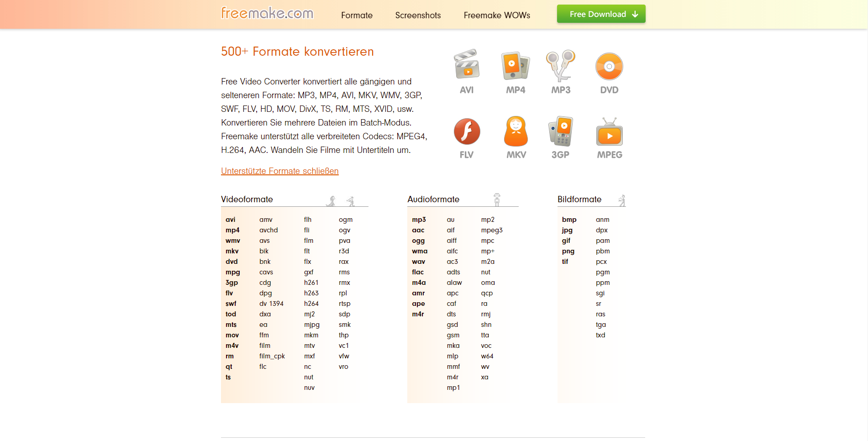Click the 'mov' video format entry

(232, 335)
